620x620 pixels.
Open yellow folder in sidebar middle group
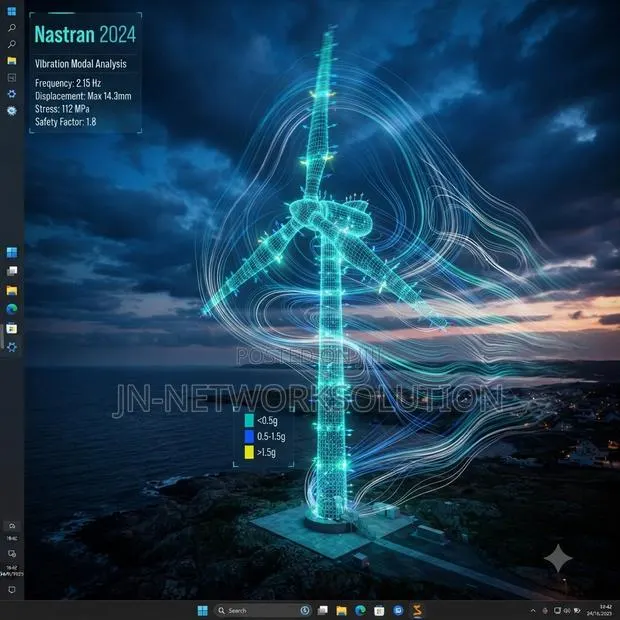coord(12,291)
